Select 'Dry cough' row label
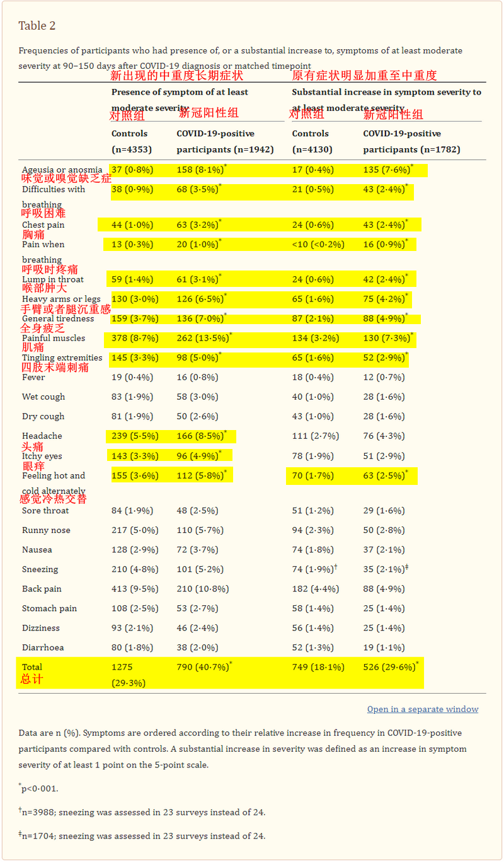Viewport: 504px width, 862px height. tap(43, 416)
